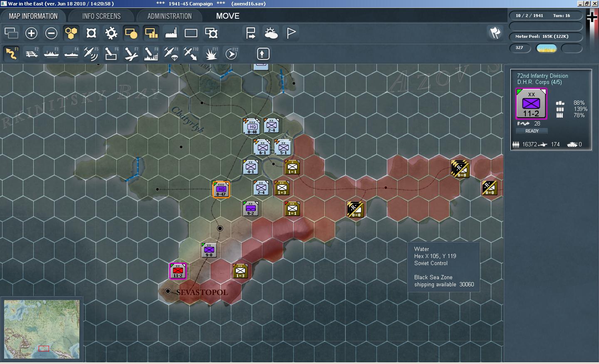The image size is (599, 364).
Task: Click the 11-2 unit counter in sidebar
Action: (x=531, y=104)
